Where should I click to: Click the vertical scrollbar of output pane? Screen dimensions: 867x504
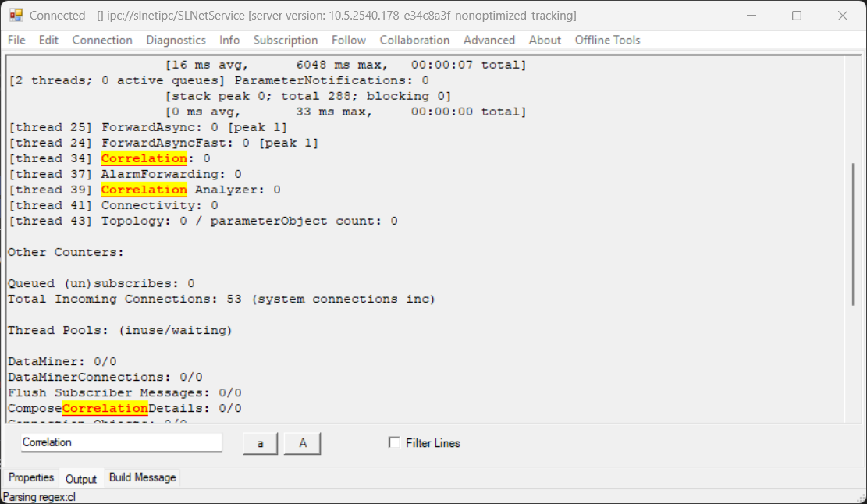click(855, 234)
